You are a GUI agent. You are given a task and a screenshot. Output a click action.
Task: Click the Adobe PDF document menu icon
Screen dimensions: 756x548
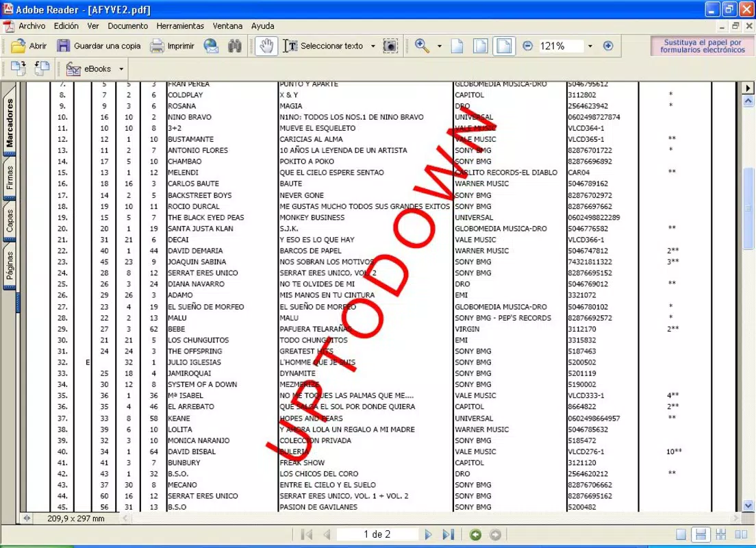(9, 26)
